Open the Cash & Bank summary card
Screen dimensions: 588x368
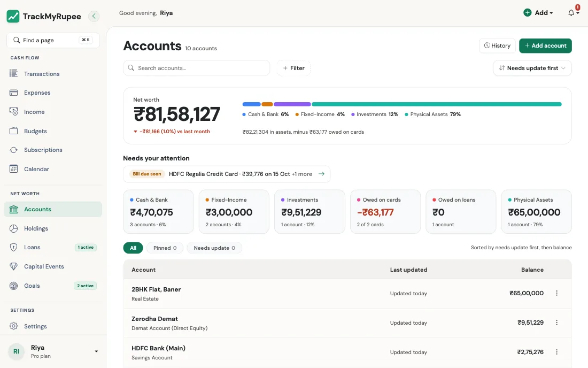click(x=158, y=212)
